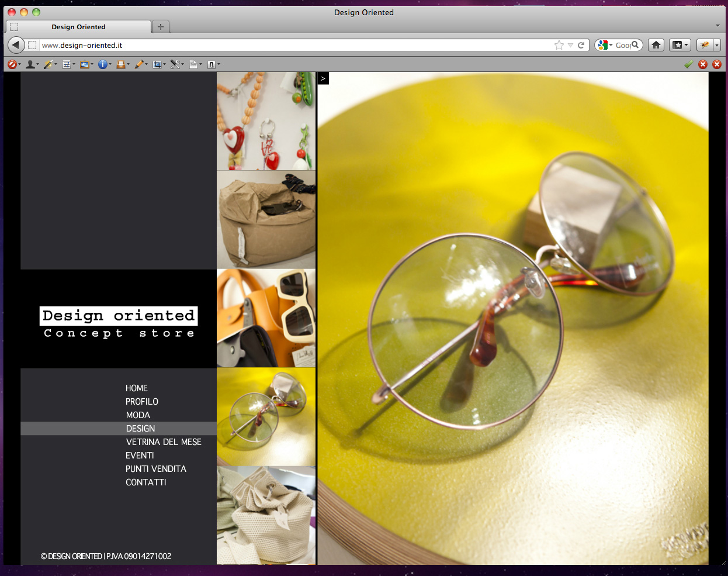
Task: Open the Resize crop toolbar icon
Action: click(x=157, y=64)
